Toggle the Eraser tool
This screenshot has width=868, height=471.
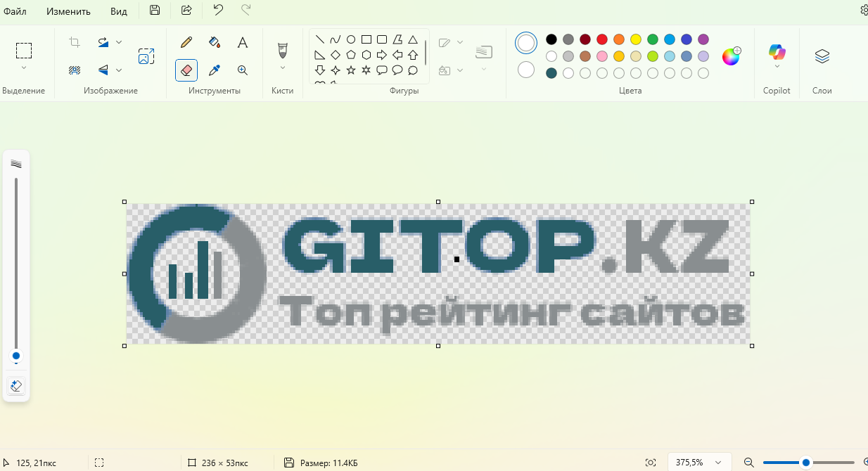coord(186,70)
